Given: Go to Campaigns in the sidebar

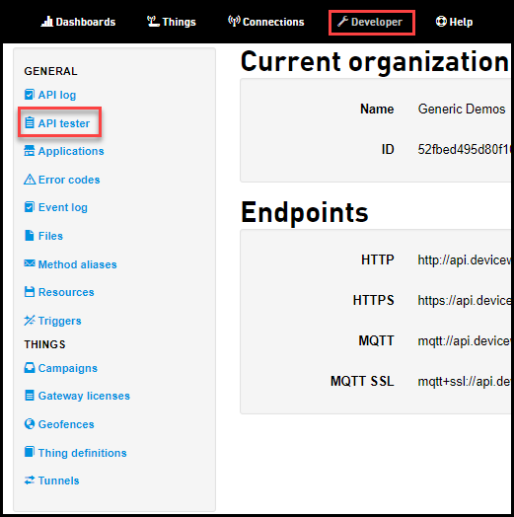Looking at the screenshot, I should pos(68,368).
